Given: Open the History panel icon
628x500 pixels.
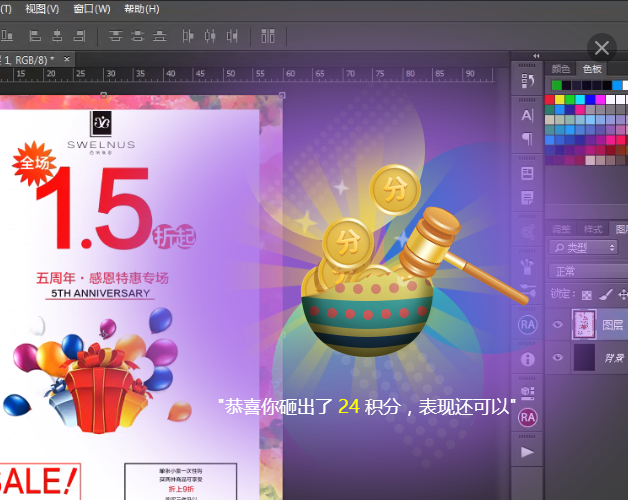Looking at the screenshot, I should point(527,81).
